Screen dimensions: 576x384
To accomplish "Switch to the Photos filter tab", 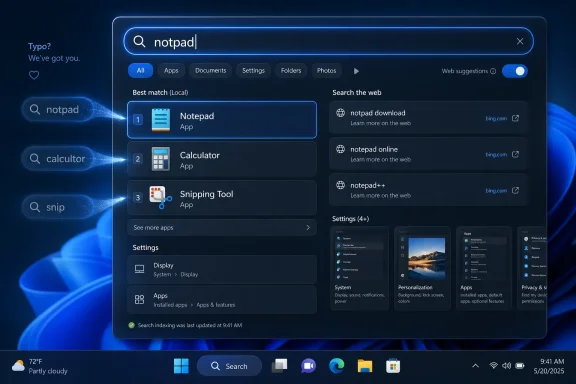I will click(x=326, y=71).
